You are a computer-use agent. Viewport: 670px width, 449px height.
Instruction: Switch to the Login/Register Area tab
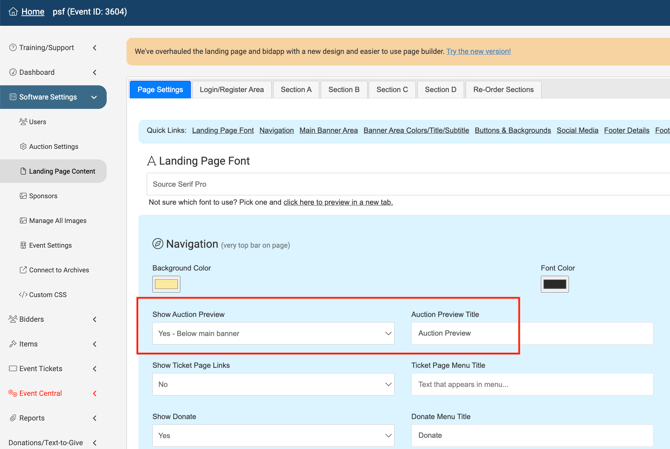tap(232, 90)
